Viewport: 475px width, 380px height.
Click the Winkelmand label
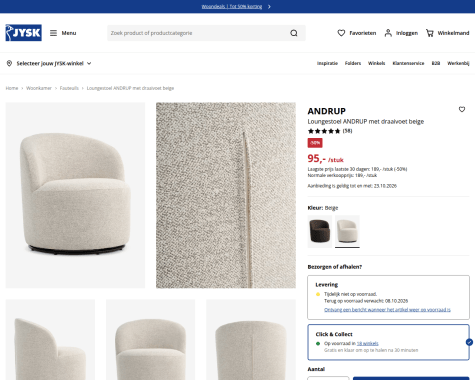453,33
